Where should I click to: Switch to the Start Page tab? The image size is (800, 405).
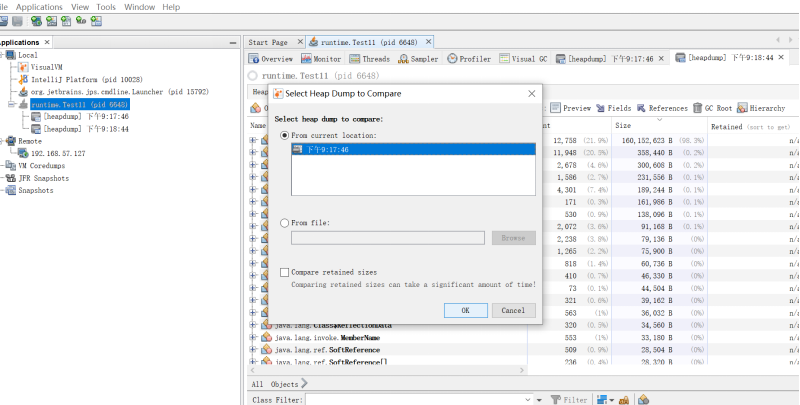[268, 42]
